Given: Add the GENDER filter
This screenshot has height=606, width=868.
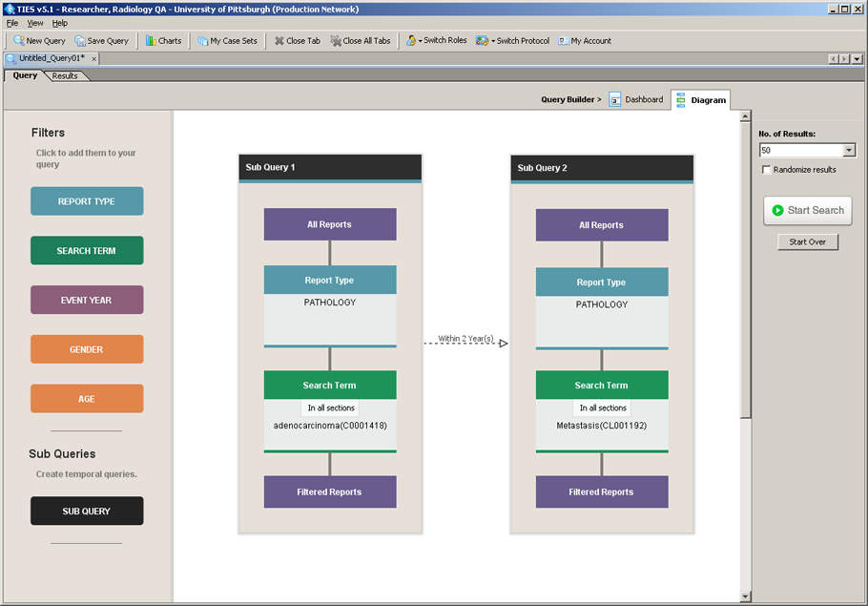Looking at the screenshot, I should pos(87,349).
